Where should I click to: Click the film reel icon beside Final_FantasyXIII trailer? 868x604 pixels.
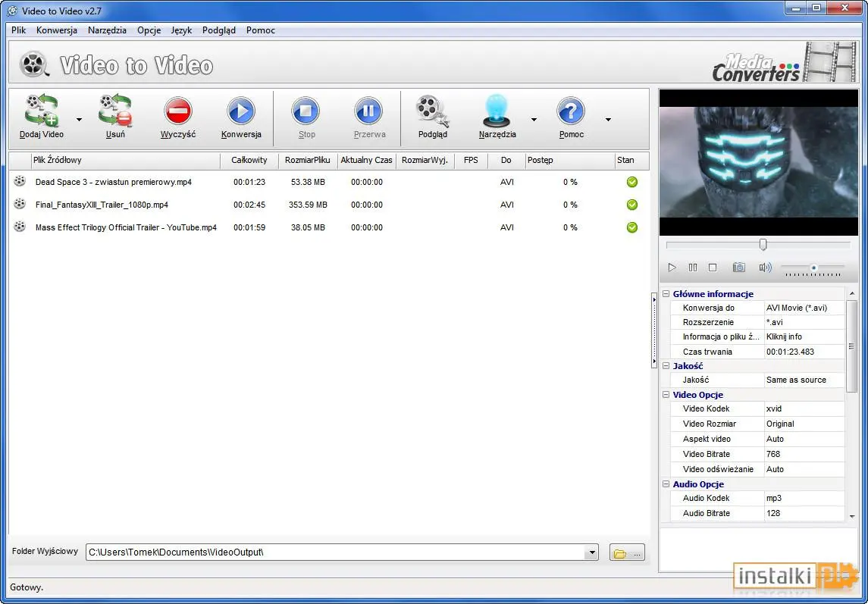pyautogui.click(x=20, y=204)
